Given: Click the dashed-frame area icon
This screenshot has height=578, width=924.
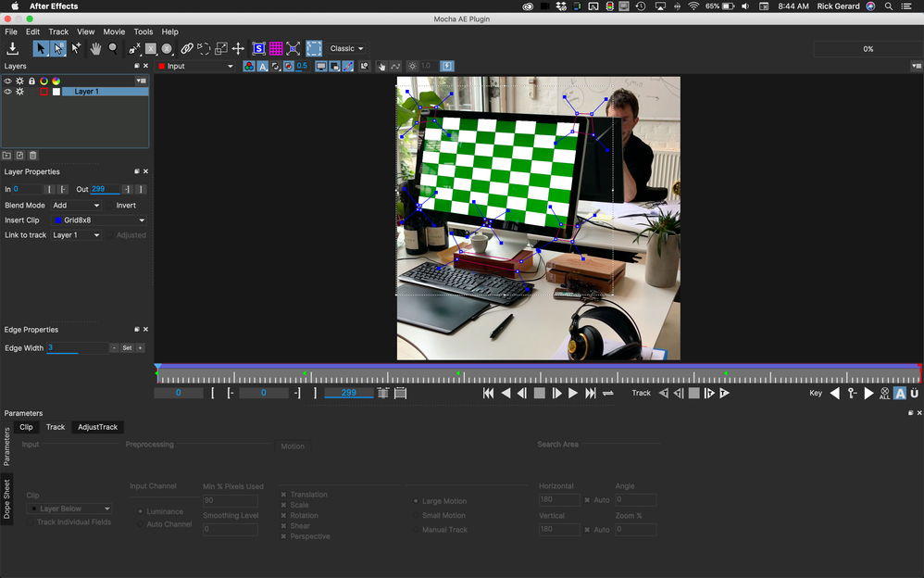Looking at the screenshot, I should 314,48.
